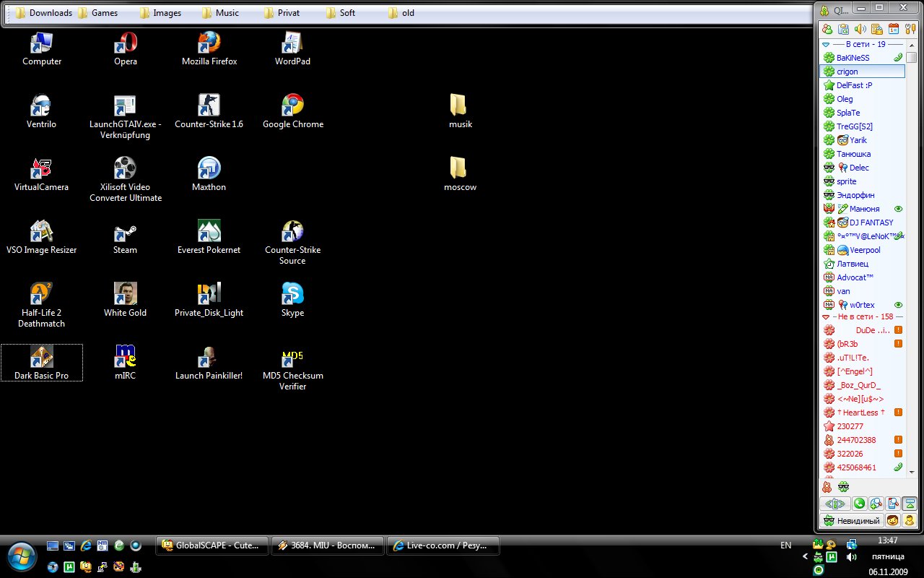Click the mIRC desktop icon

click(x=125, y=358)
